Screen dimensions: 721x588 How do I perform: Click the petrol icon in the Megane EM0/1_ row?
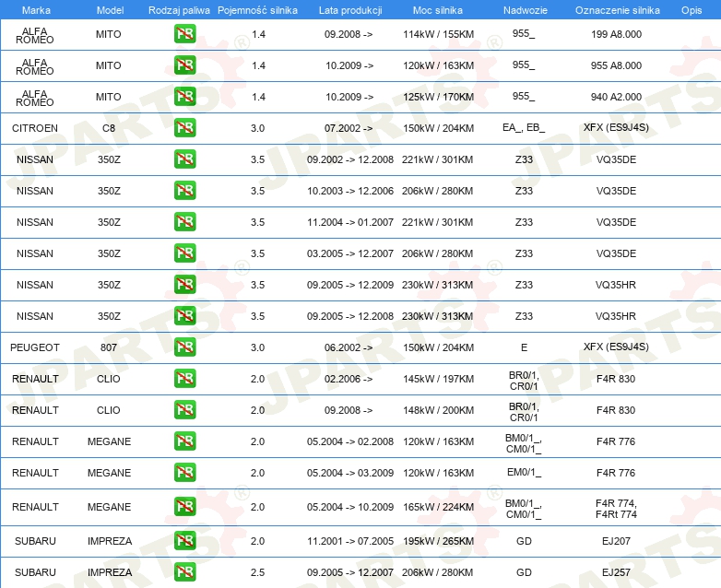pos(184,472)
